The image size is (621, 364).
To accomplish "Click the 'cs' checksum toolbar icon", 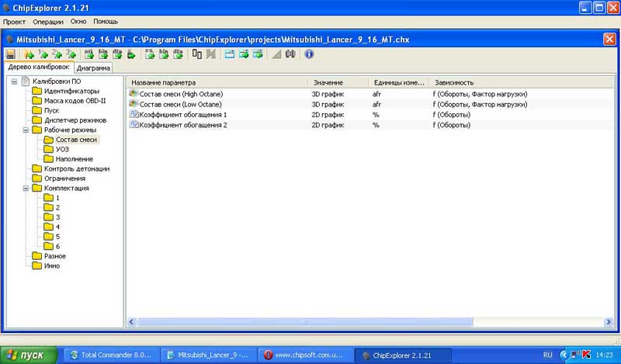I will 151,54.
